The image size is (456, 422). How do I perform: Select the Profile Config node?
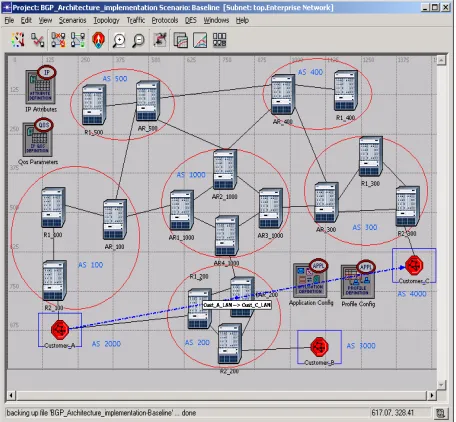coord(358,282)
